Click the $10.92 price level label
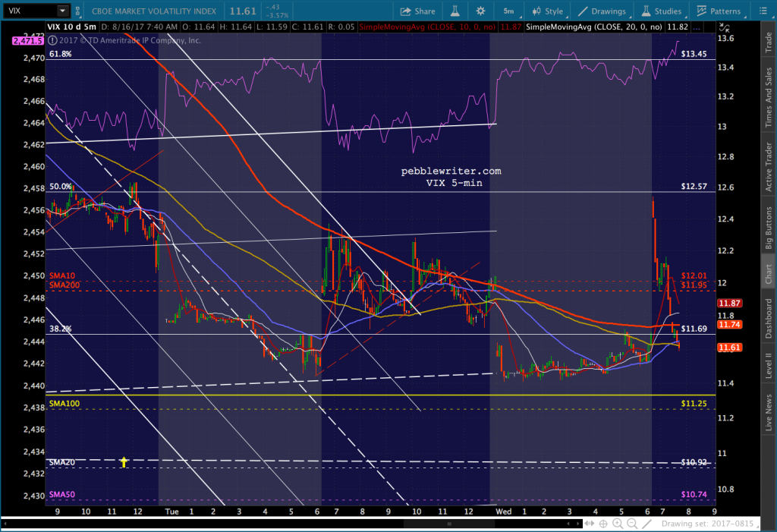Screen dimensions: 777x532 [694, 462]
